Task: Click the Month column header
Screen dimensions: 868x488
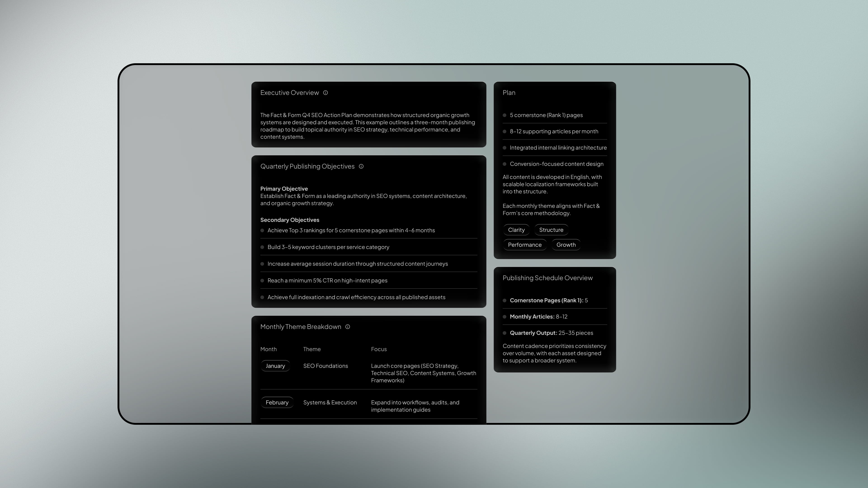Action: pyautogui.click(x=268, y=349)
